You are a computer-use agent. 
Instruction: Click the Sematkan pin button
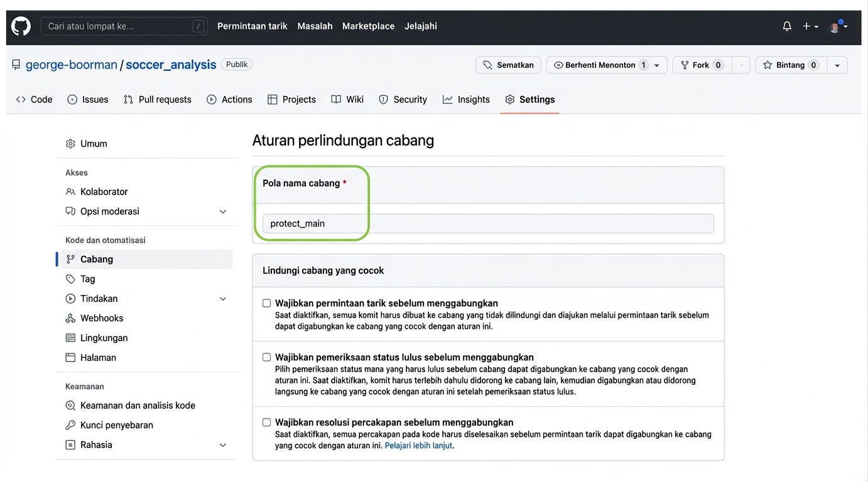[508, 65]
